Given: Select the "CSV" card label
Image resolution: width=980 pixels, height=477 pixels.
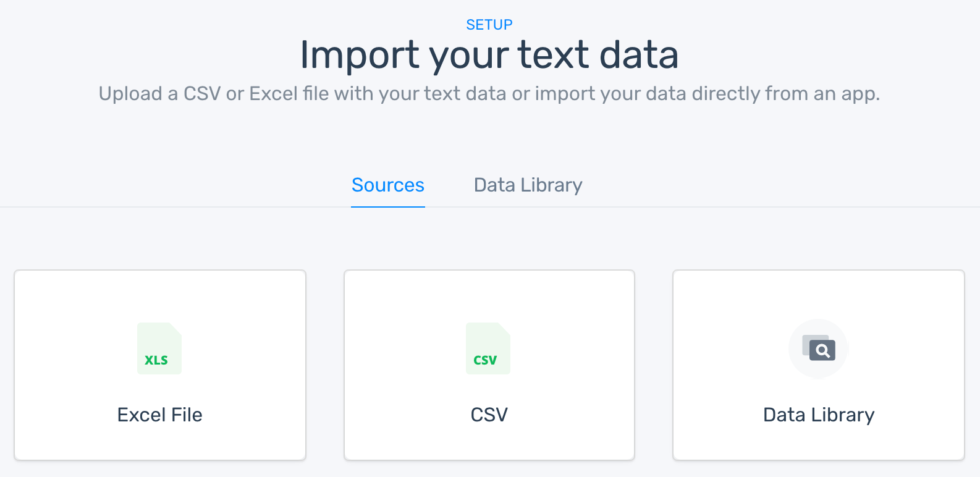Looking at the screenshot, I should tap(489, 415).
